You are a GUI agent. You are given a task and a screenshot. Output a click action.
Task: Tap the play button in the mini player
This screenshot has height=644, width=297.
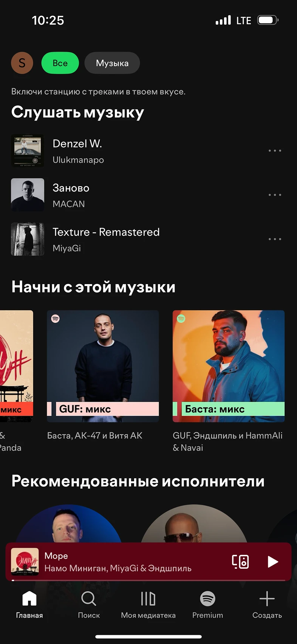pyautogui.click(x=272, y=562)
